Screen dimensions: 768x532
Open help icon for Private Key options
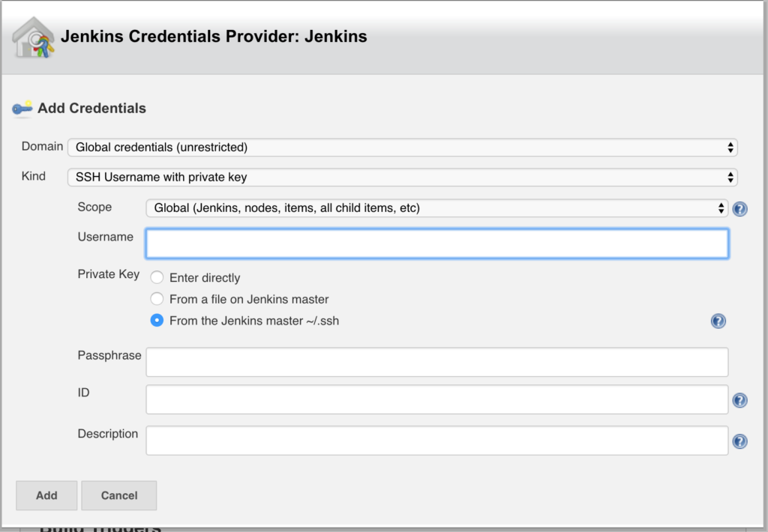coord(718,321)
